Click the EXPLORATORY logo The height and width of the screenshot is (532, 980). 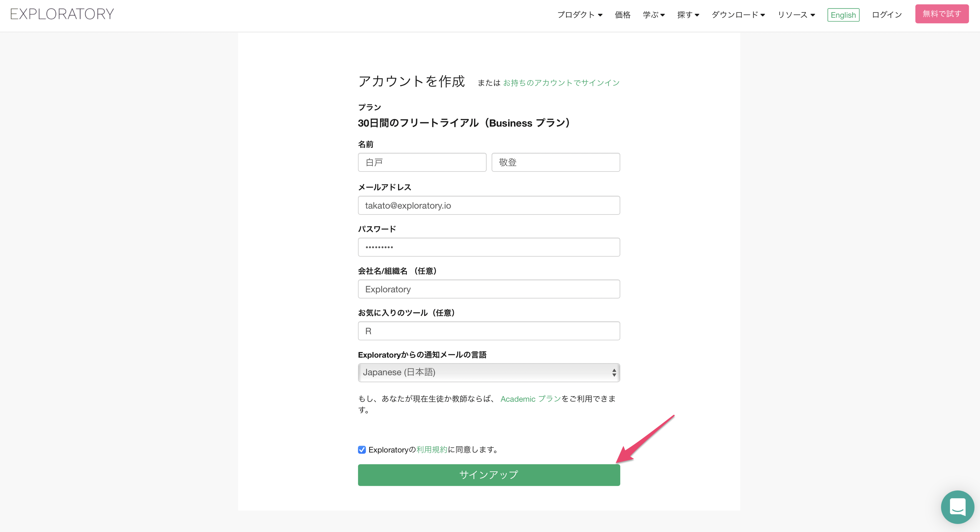pos(62,14)
